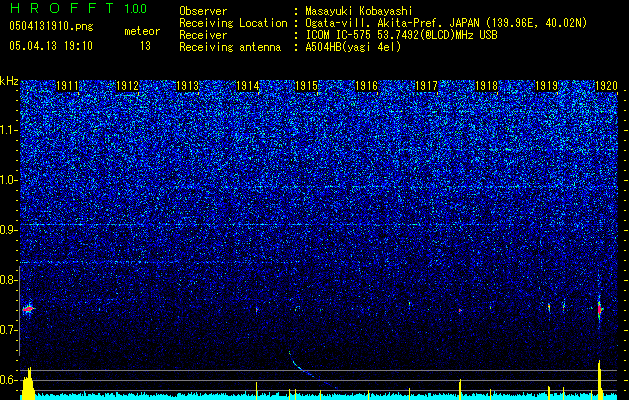Click the 1914 time marker
This screenshot has width=629, height=400.
tap(247, 86)
